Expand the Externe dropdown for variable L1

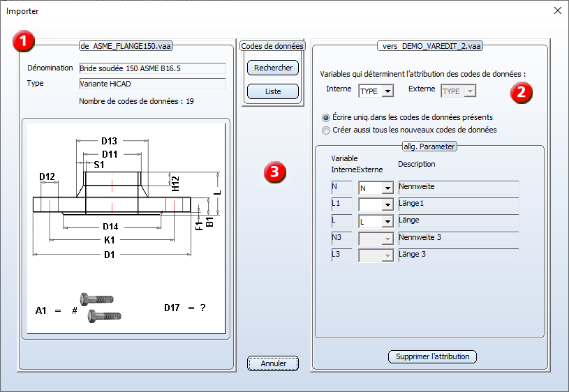point(387,204)
